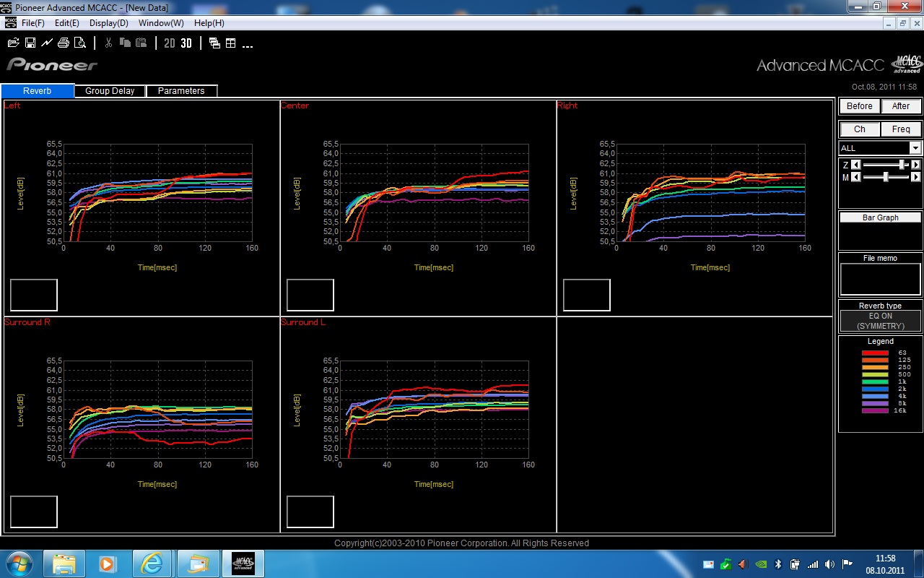Open the Window(W) menu
This screenshot has height=578, width=924.
pos(161,23)
